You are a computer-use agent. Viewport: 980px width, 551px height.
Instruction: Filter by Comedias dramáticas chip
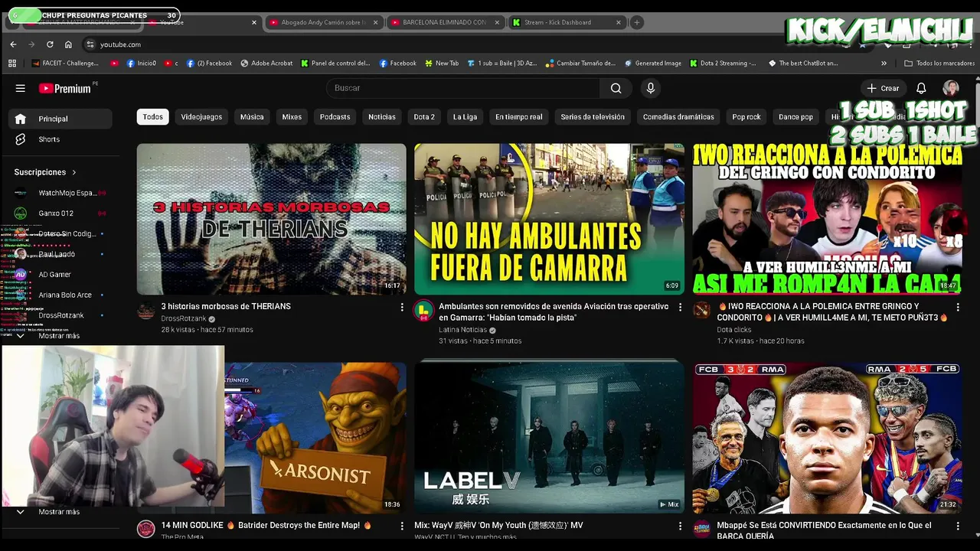pos(678,117)
